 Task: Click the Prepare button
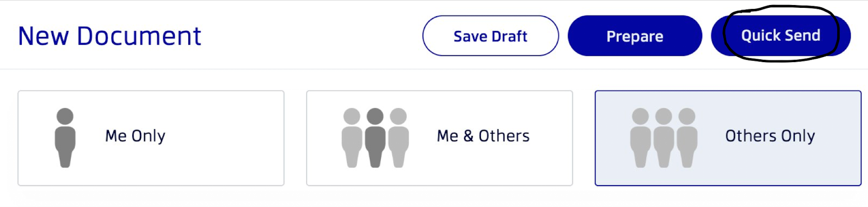(635, 36)
